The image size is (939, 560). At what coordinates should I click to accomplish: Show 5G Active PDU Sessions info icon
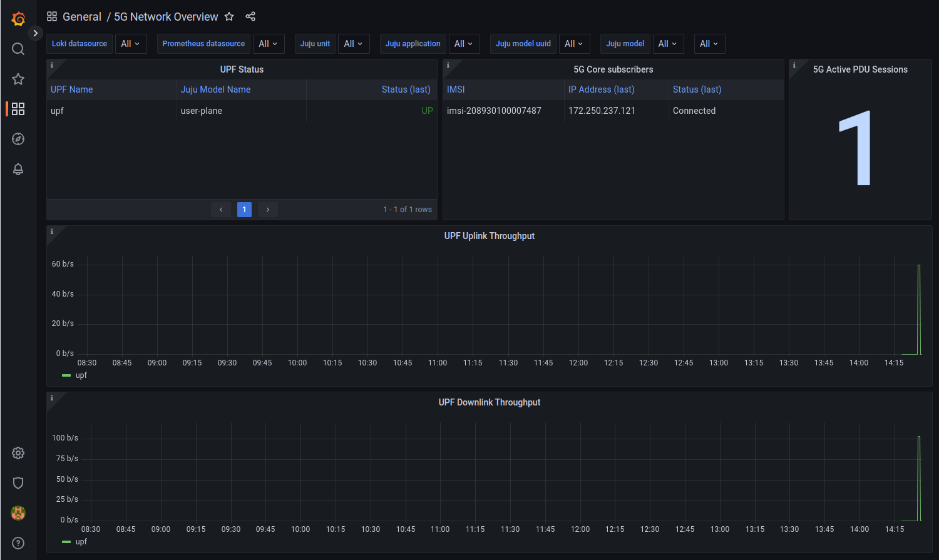794,65
